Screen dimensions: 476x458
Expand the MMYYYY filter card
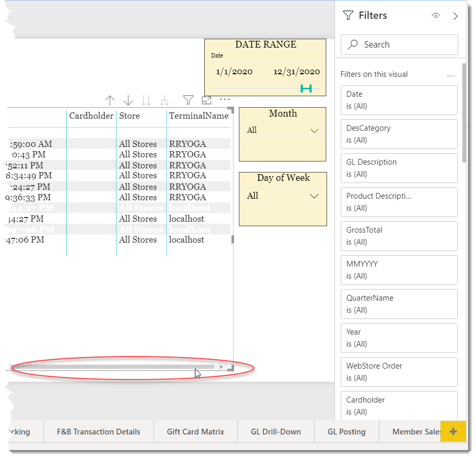click(x=399, y=270)
